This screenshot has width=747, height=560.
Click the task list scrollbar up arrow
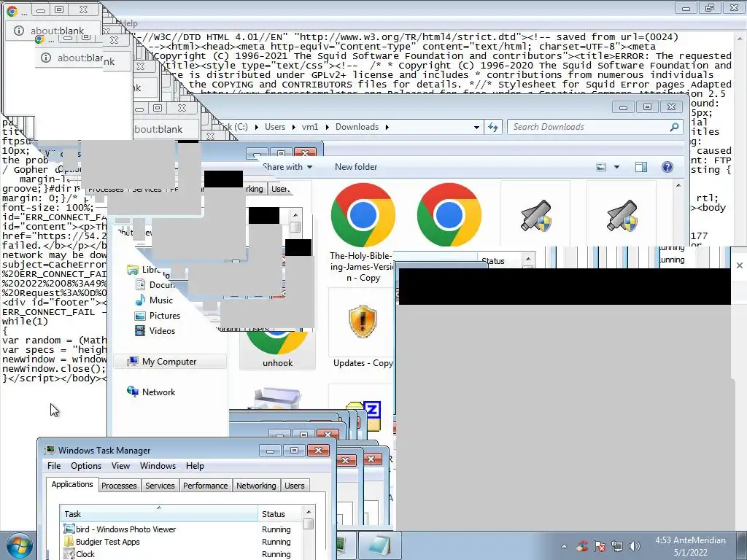pyautogui.click(x=309, y=511)
